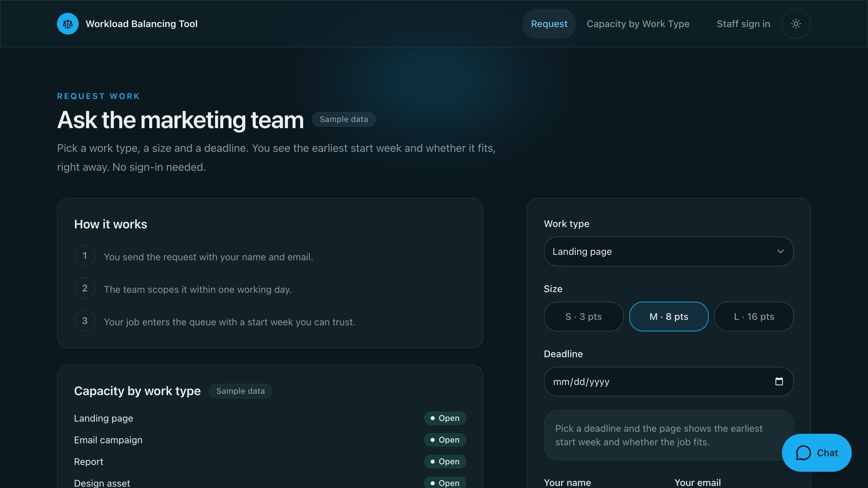The image size is (868, 488).
Task: Select size S · 3 pts
Action: click(x=584, y=317)
